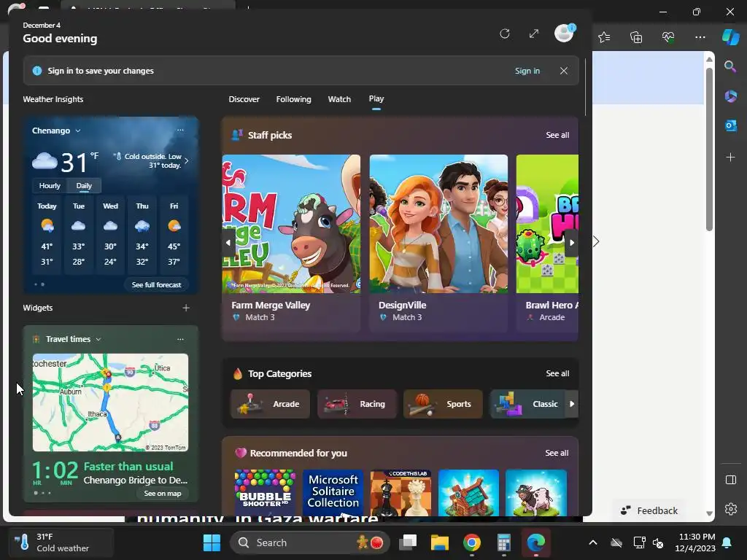Open Travel times dropdown
Screen dimensions: 747x560
click(73, 339)
